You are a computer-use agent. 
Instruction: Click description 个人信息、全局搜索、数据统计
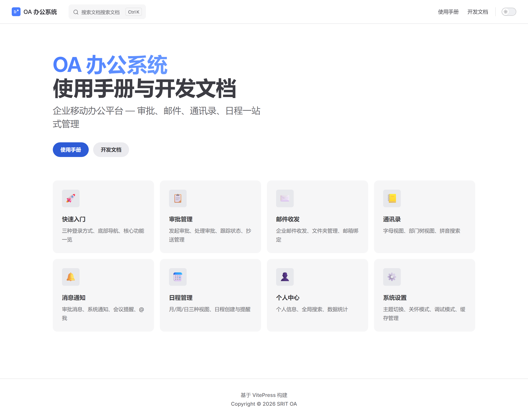pos(312,309)
